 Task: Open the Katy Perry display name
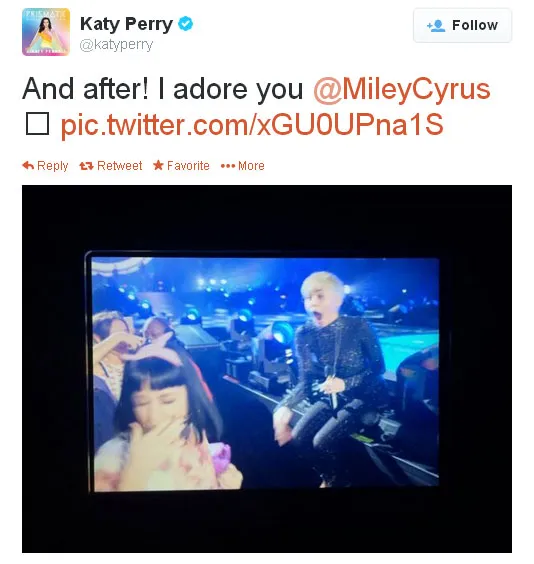(126, 24)
